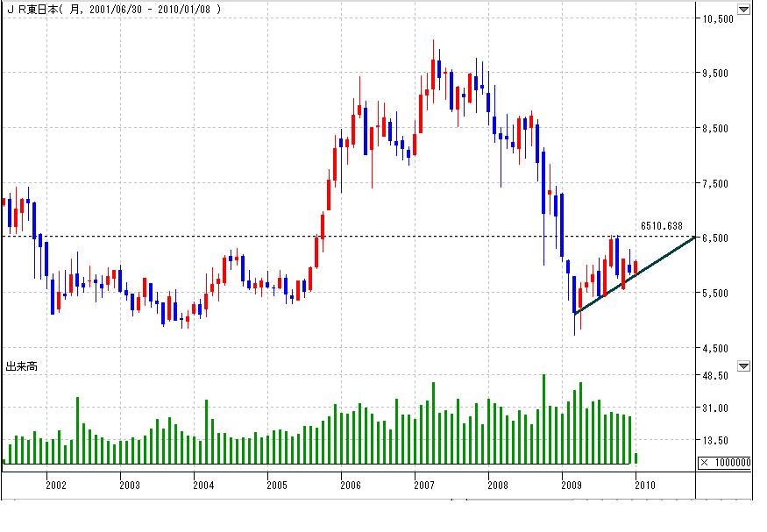The image size is (767, 532).
Task: Click the 7,500 price axis label
Action: pyautogui.click(x=715, y=183)
